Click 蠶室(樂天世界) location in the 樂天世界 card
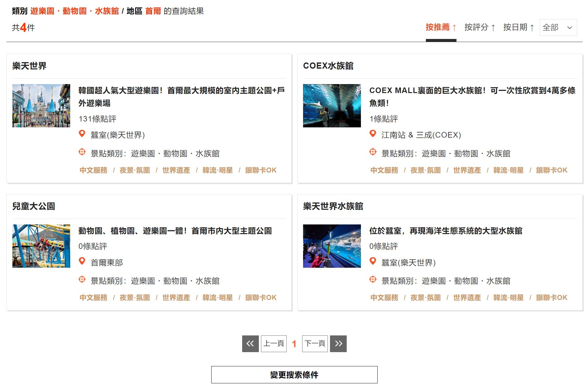The height and width of the screenshot is (392, 587). point(118,135)
